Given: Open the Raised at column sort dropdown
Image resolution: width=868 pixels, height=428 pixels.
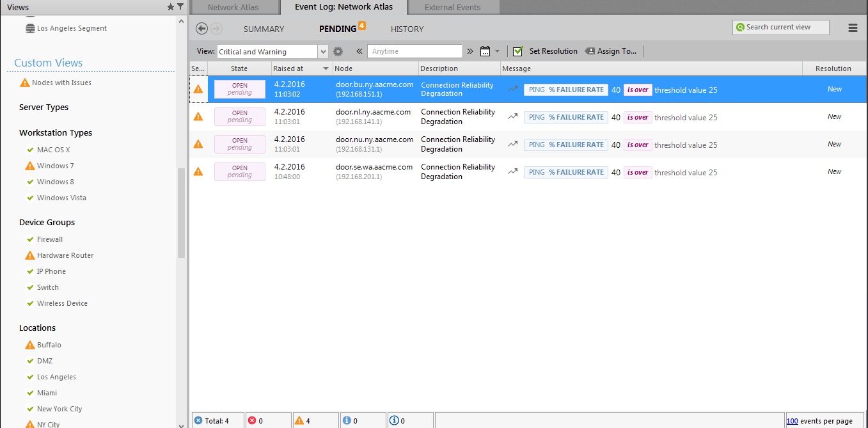Looking at the screenshot, I should [326, 68].
